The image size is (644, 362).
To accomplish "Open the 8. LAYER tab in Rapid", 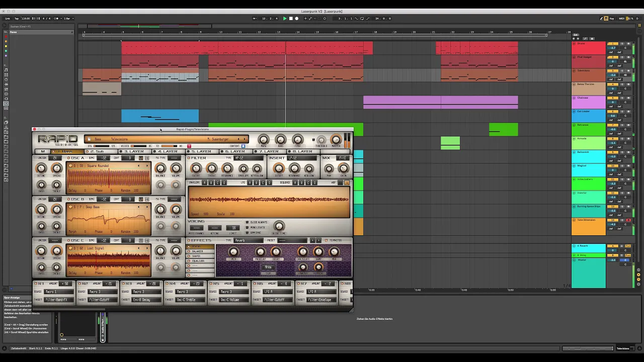I will tap(303, 151).
